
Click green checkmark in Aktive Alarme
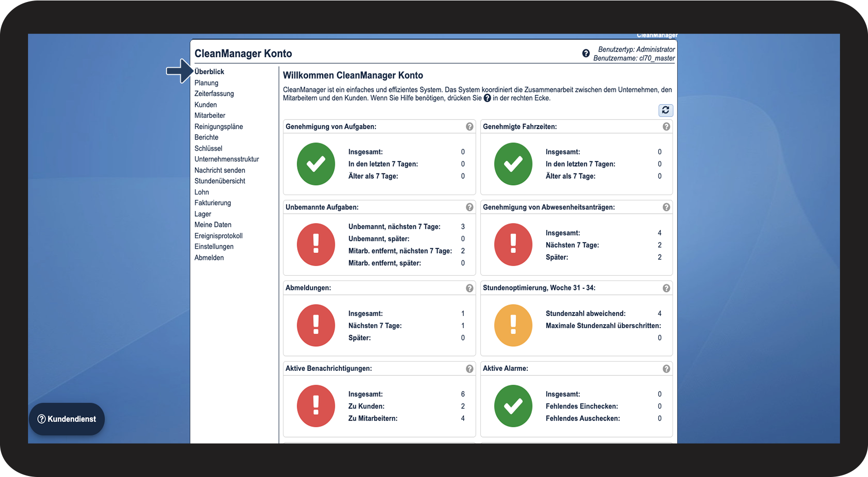coord(513,406)
